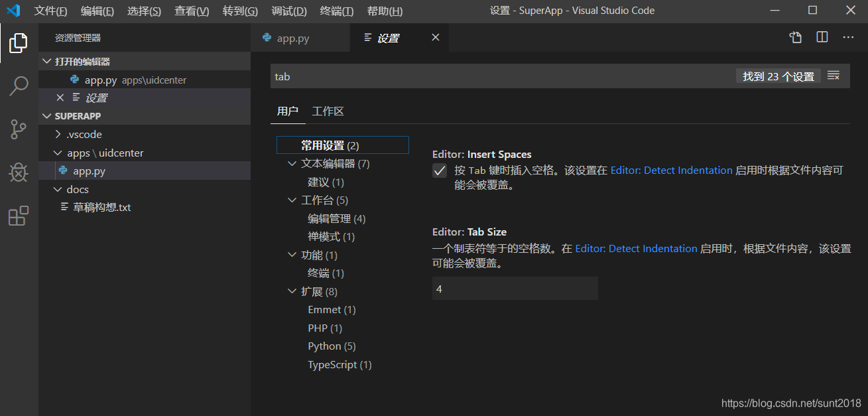Image resolution: width=868 pixels, height=416 pixels.
Task: Collapse the SUPERAPP folder section
Action: tap(46, 115)
